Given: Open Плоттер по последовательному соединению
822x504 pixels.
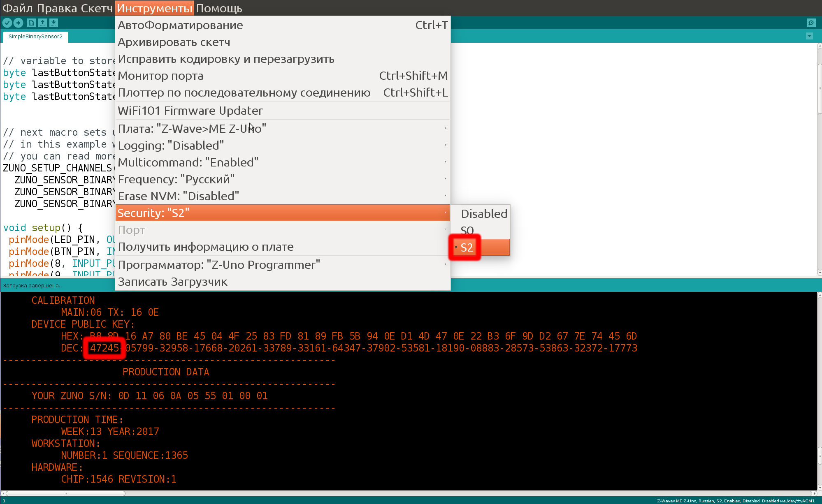Looking at the screenshot, I should [283, 92].
